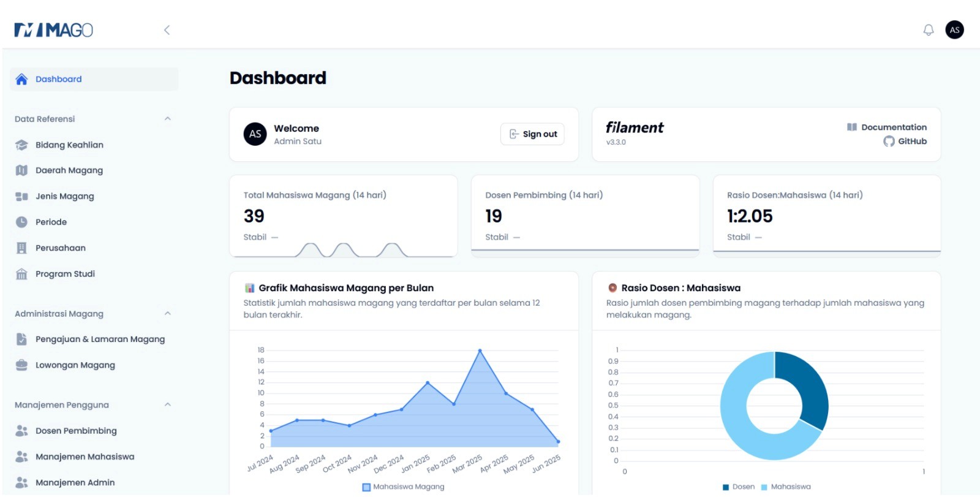Click the Sign out button
This screenshot has height=497, width=980.
(x=532, y=134)
